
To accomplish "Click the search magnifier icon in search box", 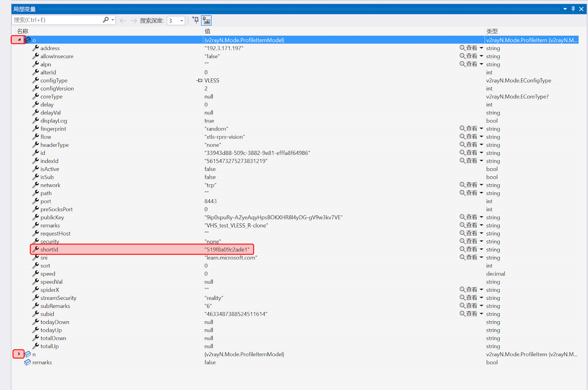I will [x=106, y=20].
